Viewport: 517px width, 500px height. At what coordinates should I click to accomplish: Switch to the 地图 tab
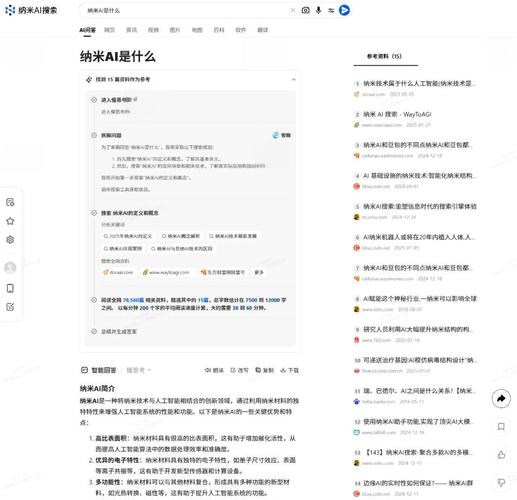[197, 30]
